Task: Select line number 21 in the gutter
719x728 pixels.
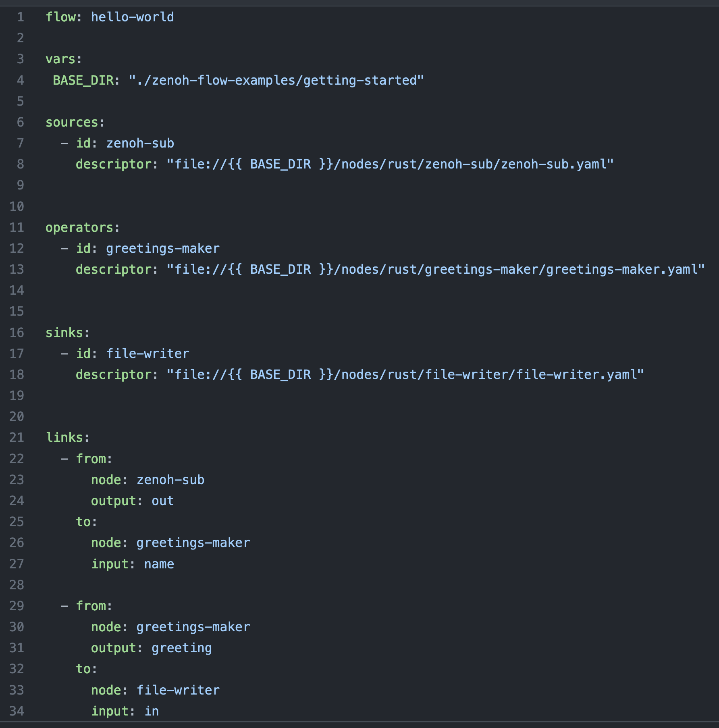Action: coord(17,437)
